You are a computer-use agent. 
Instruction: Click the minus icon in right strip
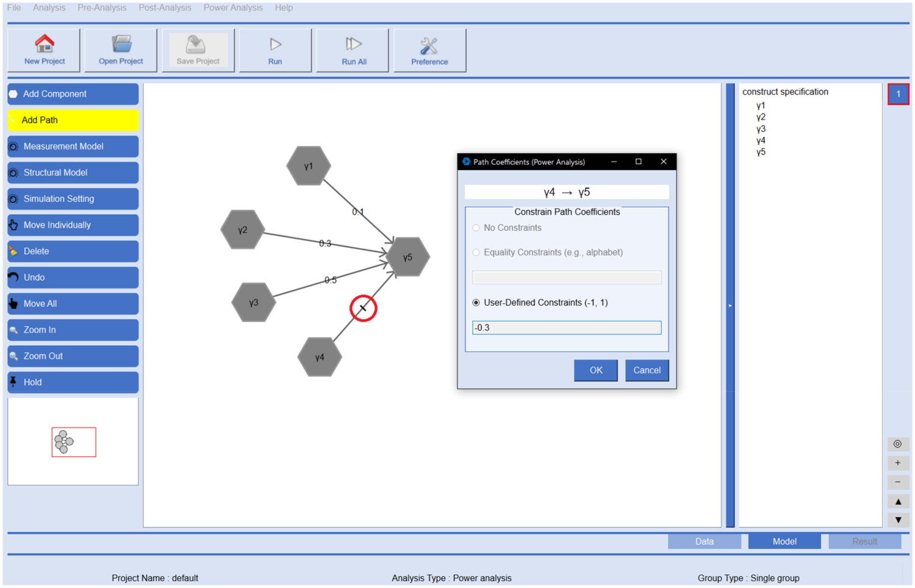pyautogui.click(x=898, y=482)
